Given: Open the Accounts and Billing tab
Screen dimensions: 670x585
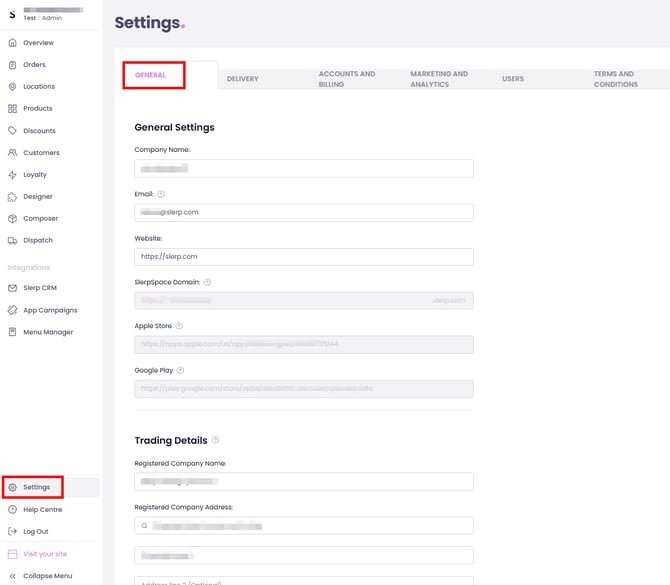Looking at the screenshot, I should [346, 79].
